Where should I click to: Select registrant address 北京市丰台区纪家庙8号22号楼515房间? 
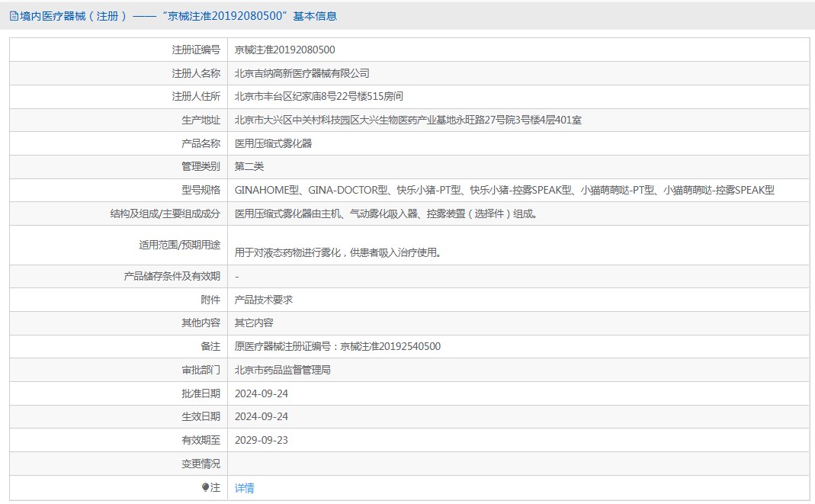pyautogui.click(x=319, y=96)
